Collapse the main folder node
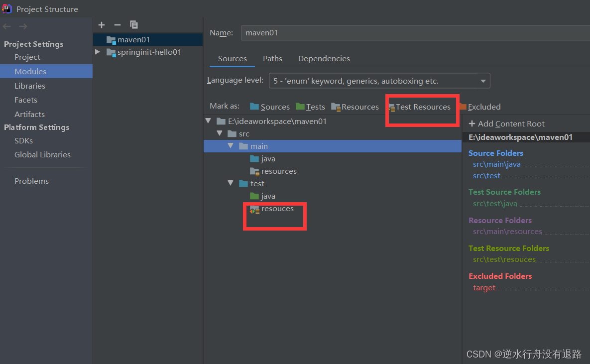The width and height of the screenshot is (590, 364). pyautogui.click(x=231, y=146)
